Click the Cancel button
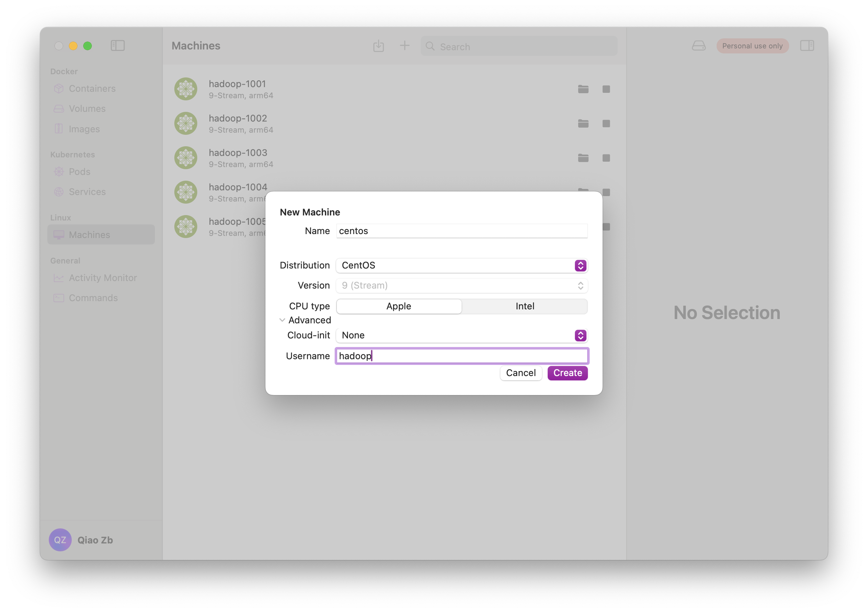 (x=520, y=373)
